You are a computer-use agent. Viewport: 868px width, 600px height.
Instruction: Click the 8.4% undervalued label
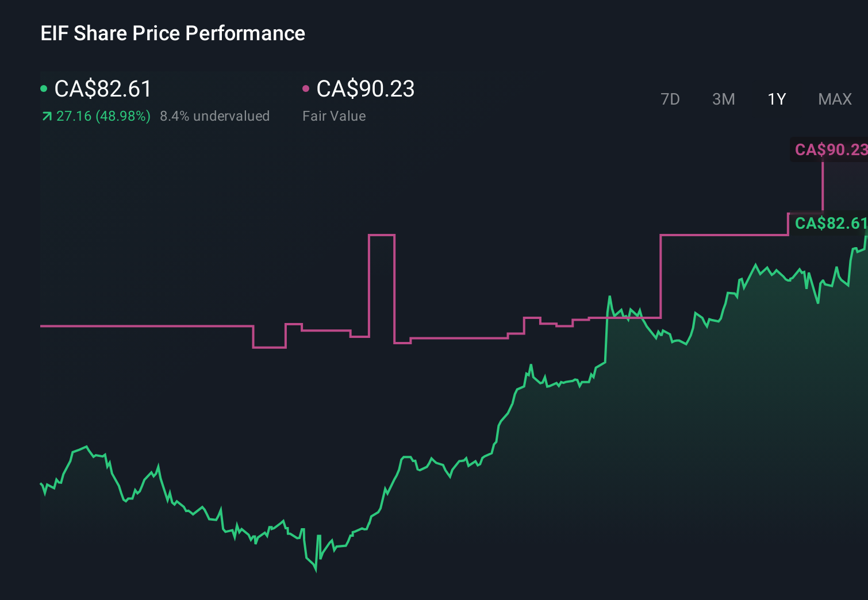pyautogui.click(x=216, y=116)
